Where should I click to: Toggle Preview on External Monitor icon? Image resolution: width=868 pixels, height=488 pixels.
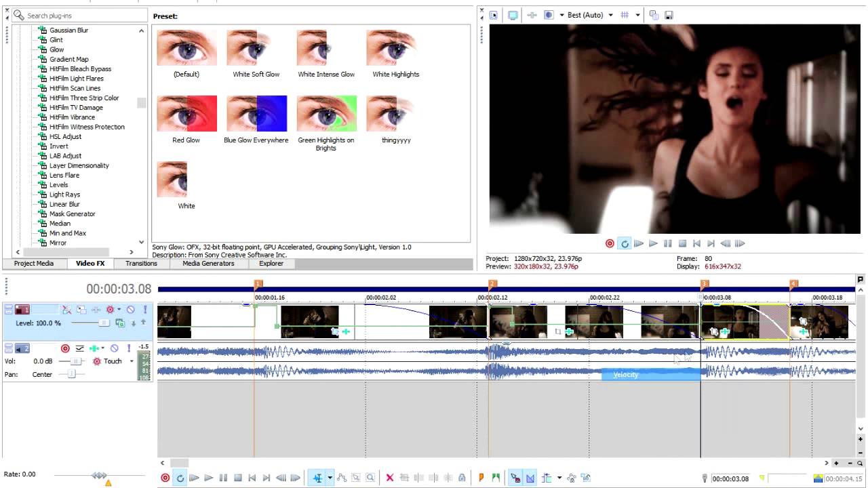[513, 15]
